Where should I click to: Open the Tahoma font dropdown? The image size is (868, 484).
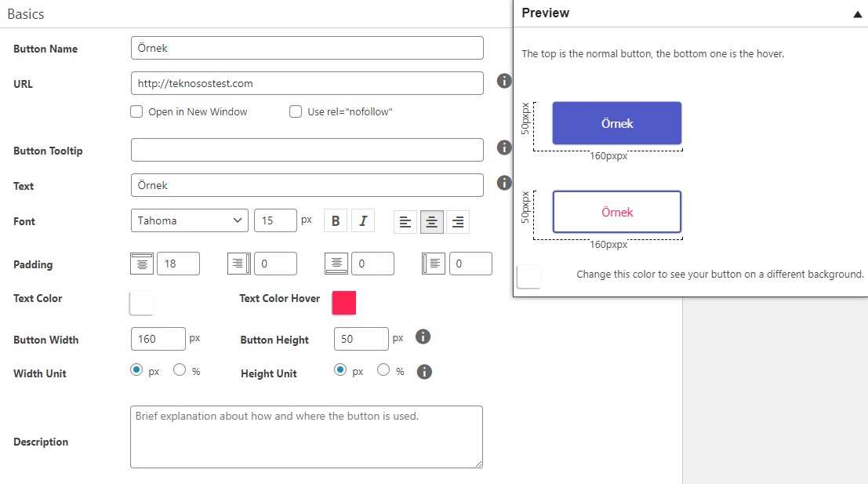(x=189, y=220)
